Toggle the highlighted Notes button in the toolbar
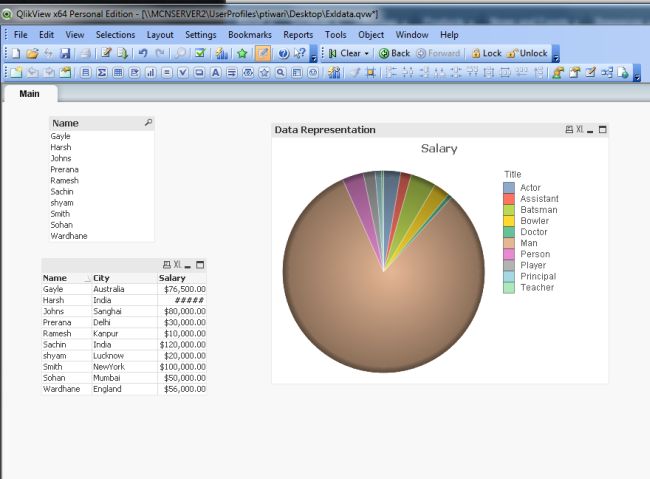This screenshot has height=479, width=650. click(x=263, y=53)
